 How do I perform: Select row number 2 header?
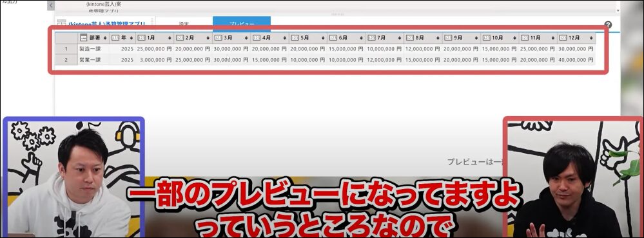point(66,59)
